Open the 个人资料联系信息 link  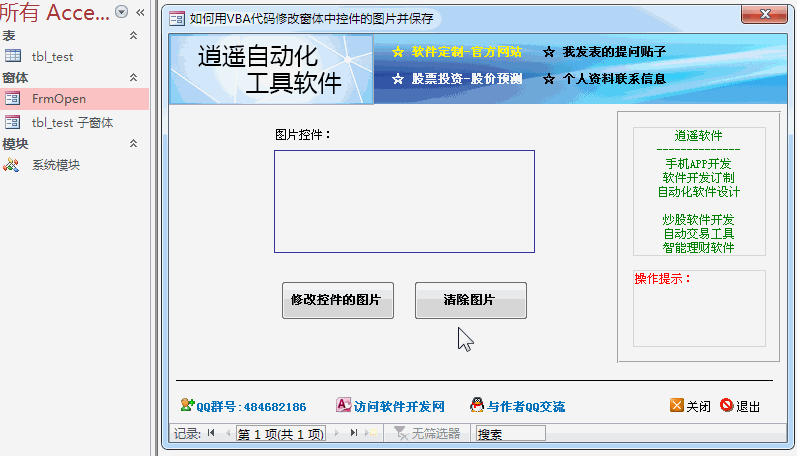(x=614, y=79)
